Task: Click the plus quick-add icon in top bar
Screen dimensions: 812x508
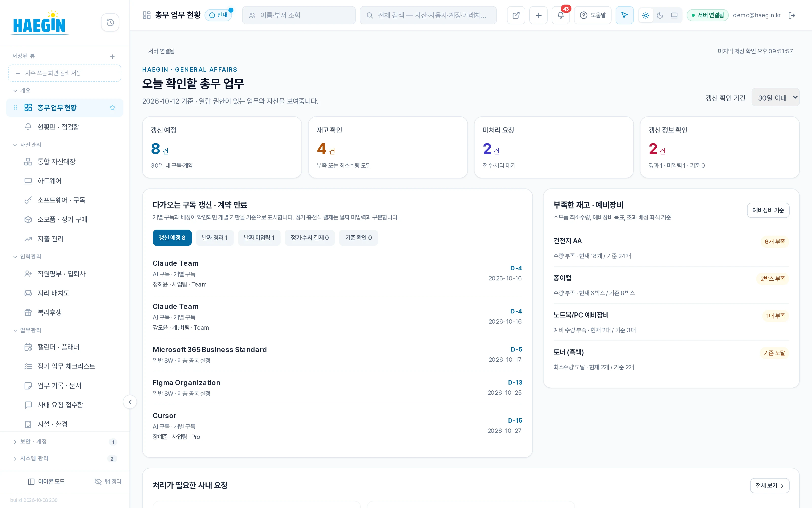Action: [x=538, y=15]
